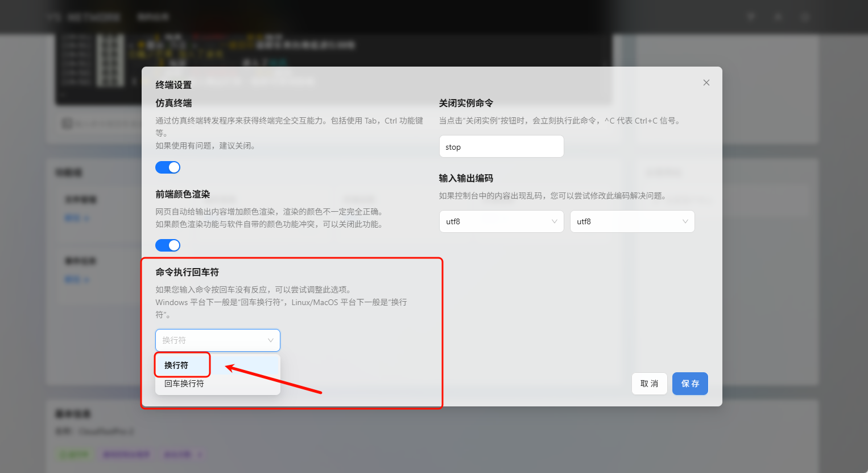Click the chevron arrow in the 换行符 select box
868x473 pixels.
[271, 340]
